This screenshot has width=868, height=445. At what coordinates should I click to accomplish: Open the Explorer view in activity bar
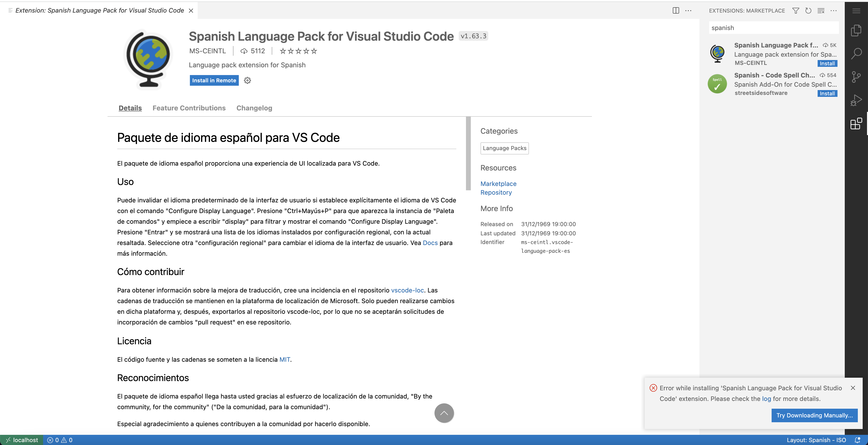pyautogui.click(x=856, y=31)
